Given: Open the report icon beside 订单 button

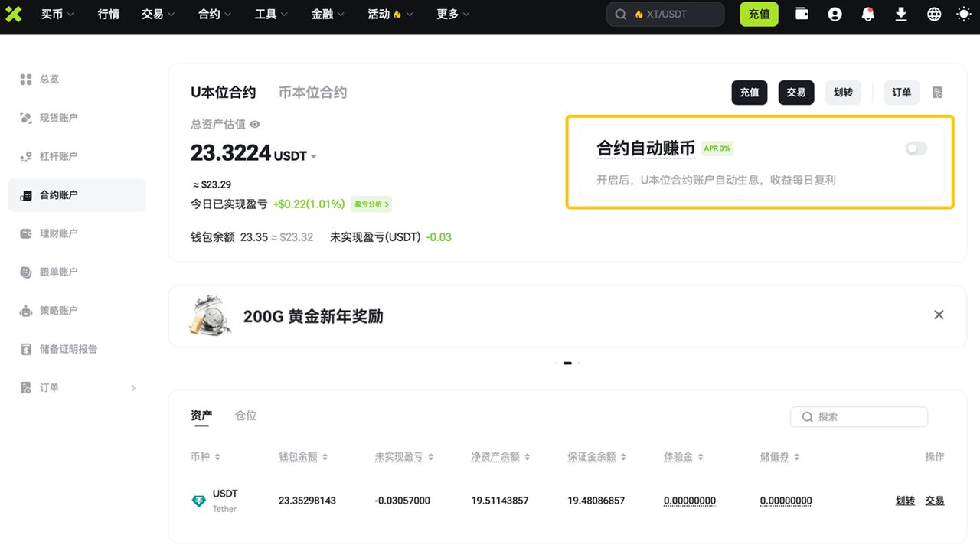Looking at the screenshot, I should click(937, 93).
